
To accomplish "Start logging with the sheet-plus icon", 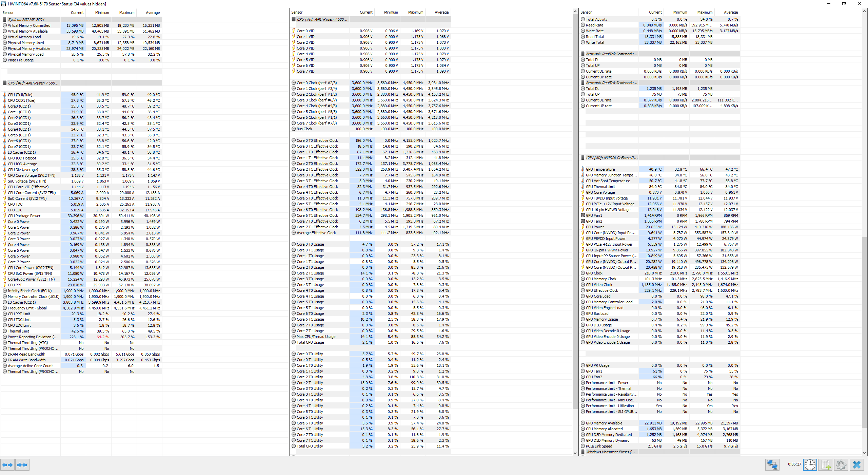I will click(x=826, y=464).
